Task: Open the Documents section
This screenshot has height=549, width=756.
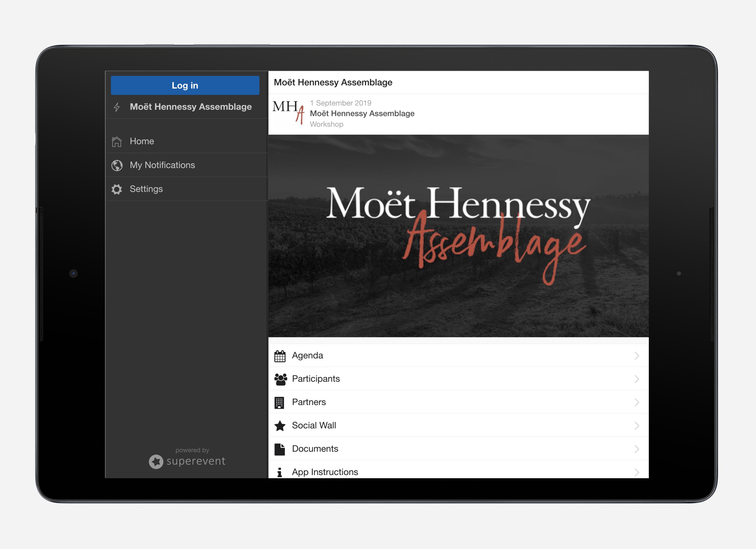Action: coord(458,449)
